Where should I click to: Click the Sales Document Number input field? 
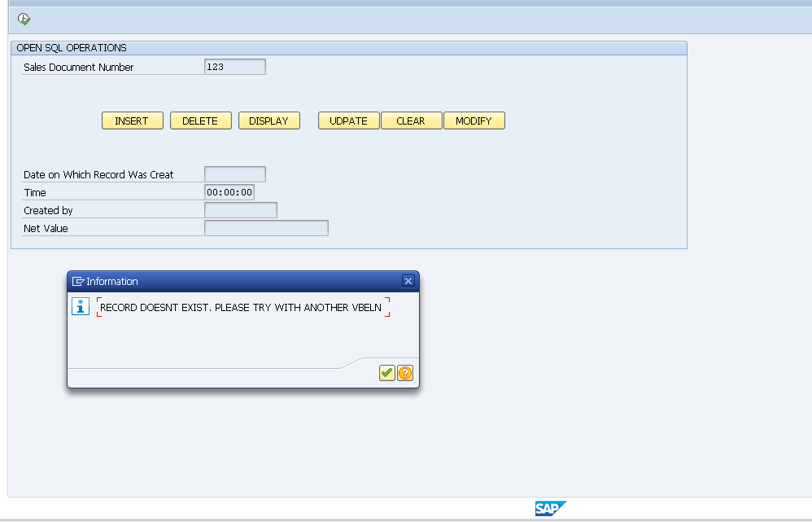click(234, 66)
